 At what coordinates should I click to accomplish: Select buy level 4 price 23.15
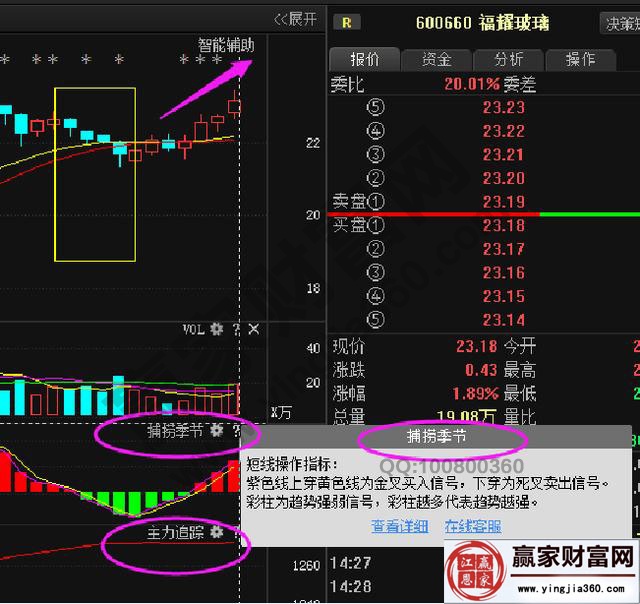click(503, 296)
